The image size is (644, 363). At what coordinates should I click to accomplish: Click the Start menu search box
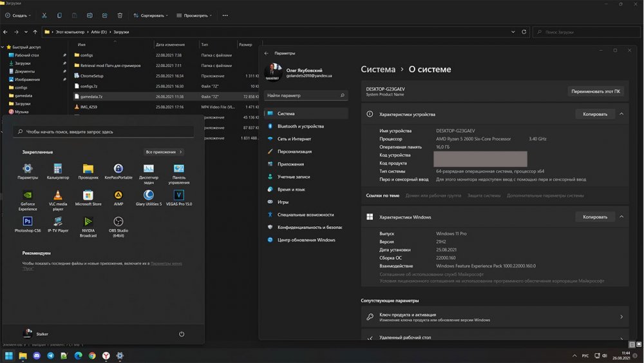(x=104, y=132)
